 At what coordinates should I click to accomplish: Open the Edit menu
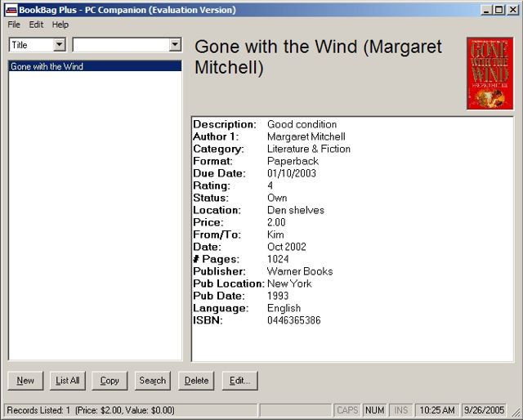(36, 25)
